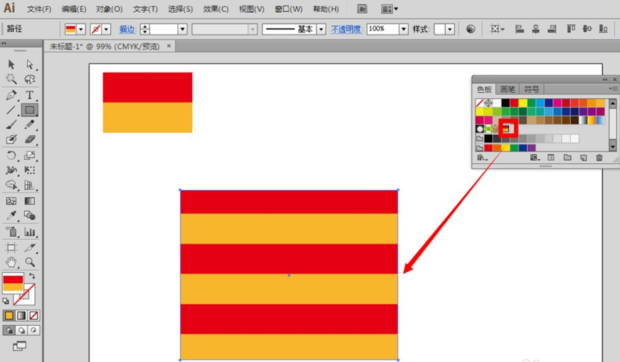Select the Zoom magnifier tool
Image resolution: width=620 pixels, height=362 pixels.
pos(30,262)
